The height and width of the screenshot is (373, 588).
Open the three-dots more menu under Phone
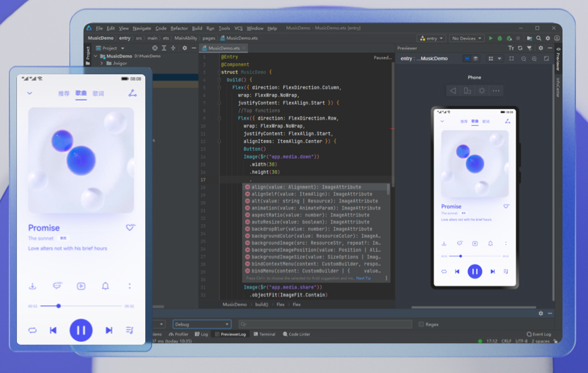pyautogui.click(x=496, y=91)
